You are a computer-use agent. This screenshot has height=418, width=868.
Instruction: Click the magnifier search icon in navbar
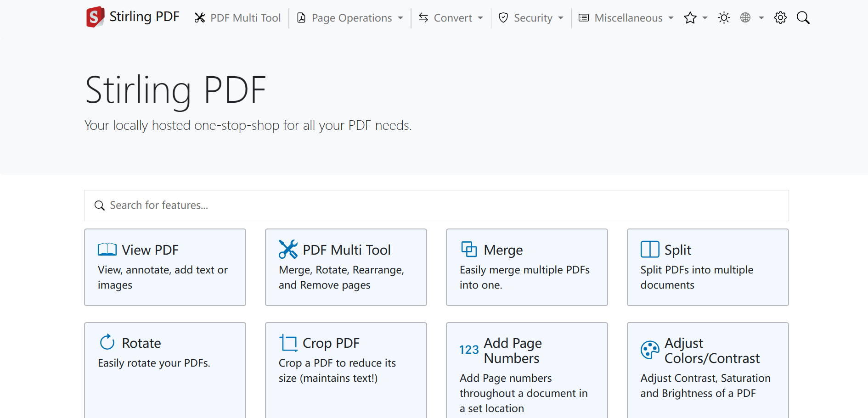click(803, 18)
